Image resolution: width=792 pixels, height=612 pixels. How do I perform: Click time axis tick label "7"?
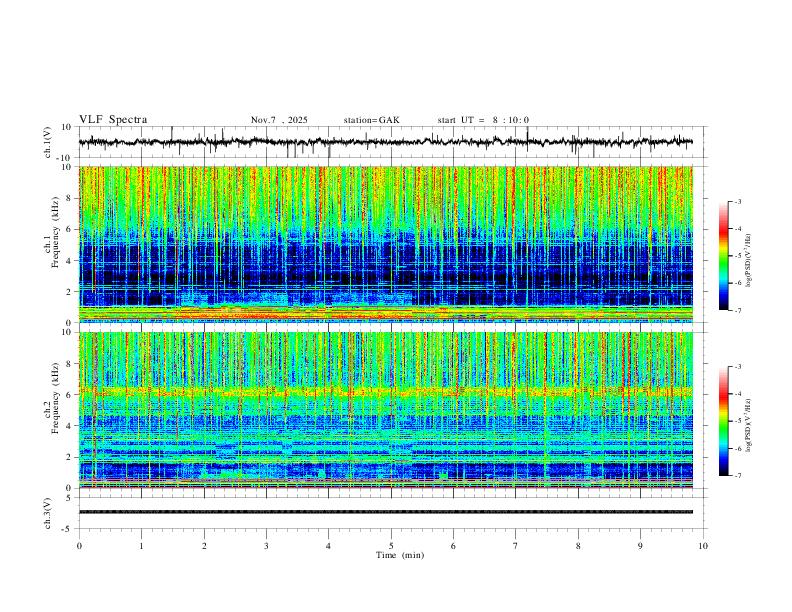point(516,546)
